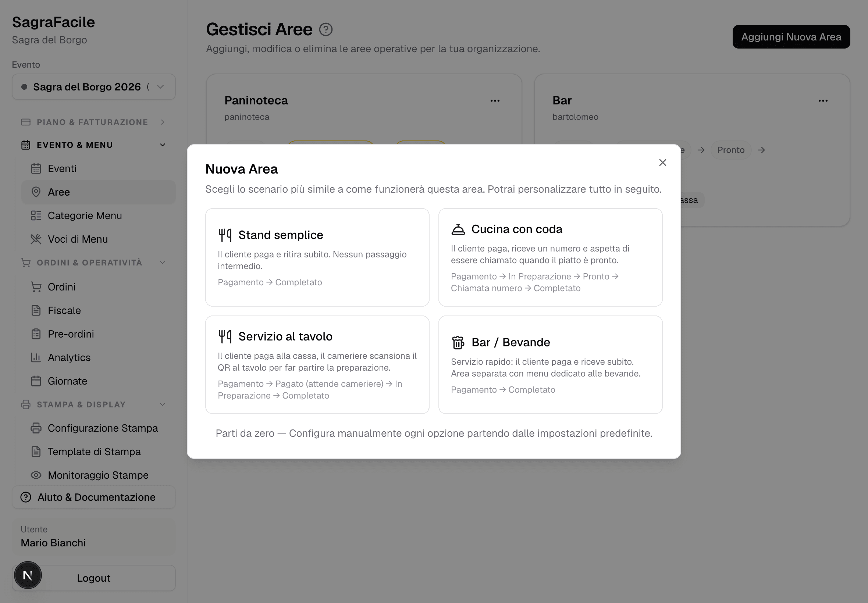Screen dimensions: 868x603
Task: Click the help icon beside Gestisci Aree
Action: pos(326,29)
